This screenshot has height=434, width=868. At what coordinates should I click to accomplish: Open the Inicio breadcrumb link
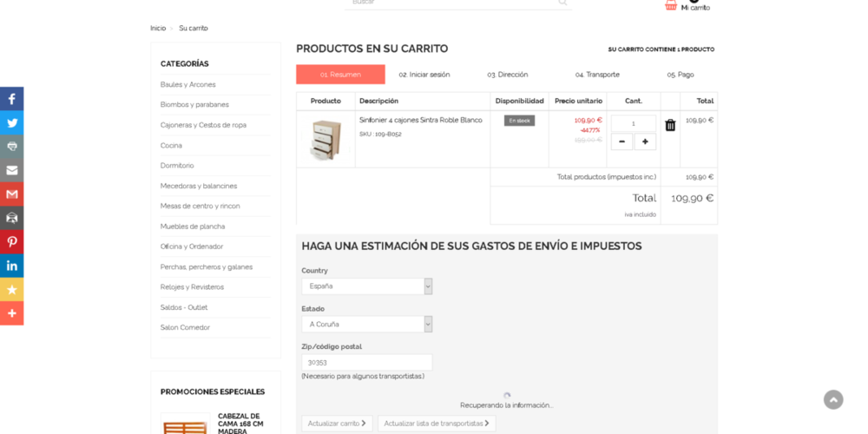point(158,29)
